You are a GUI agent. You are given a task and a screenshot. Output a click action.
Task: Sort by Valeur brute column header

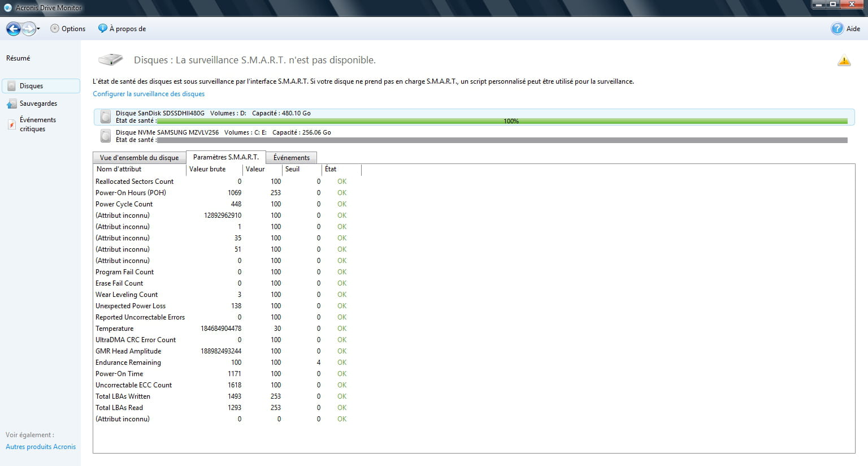(x=207, y=169)
